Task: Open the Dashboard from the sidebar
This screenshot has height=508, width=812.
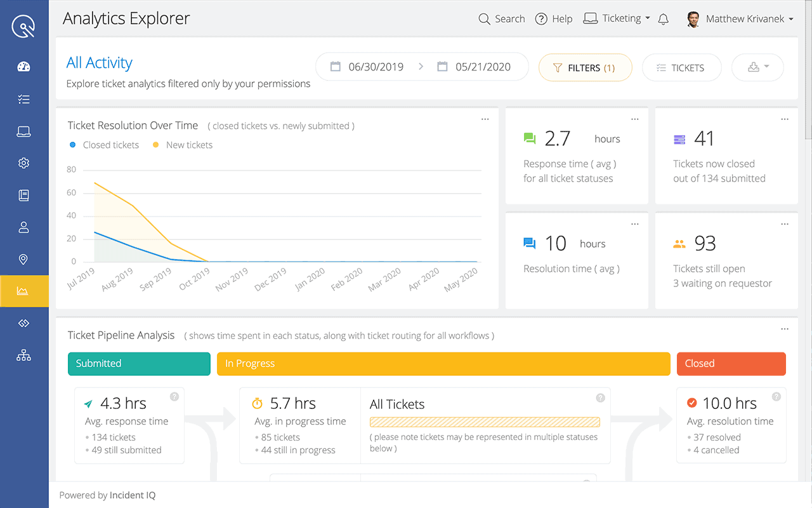Action: [23, 66]
